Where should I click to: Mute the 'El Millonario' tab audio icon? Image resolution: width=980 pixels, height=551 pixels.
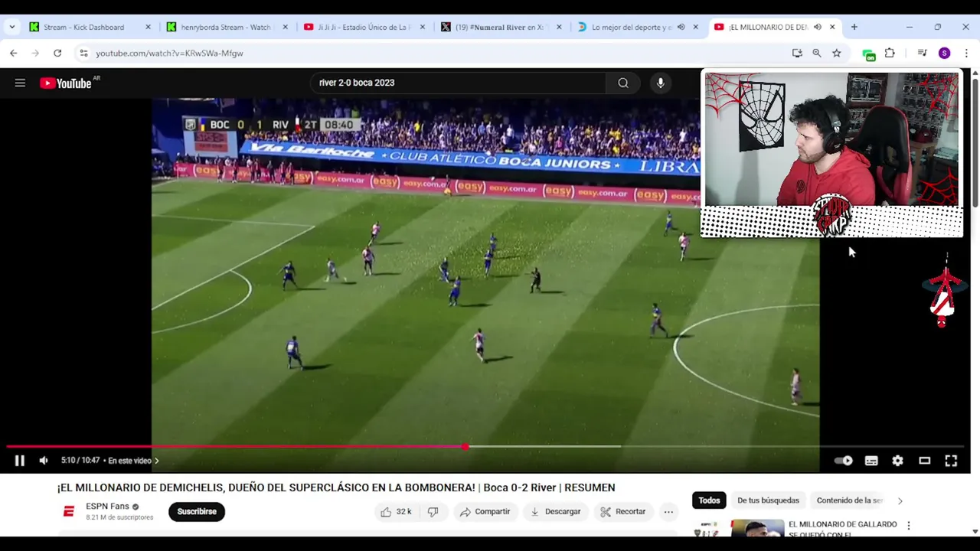click(x=818, y=27)
